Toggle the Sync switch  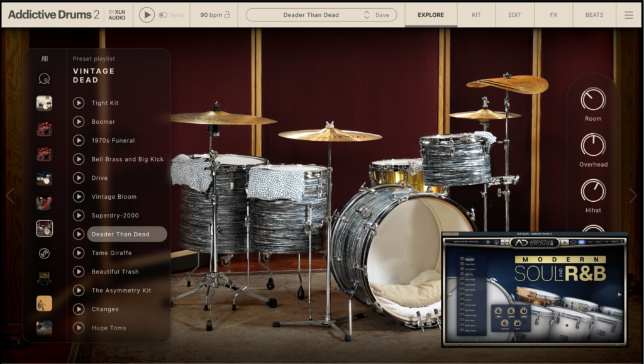coord(163,14)
